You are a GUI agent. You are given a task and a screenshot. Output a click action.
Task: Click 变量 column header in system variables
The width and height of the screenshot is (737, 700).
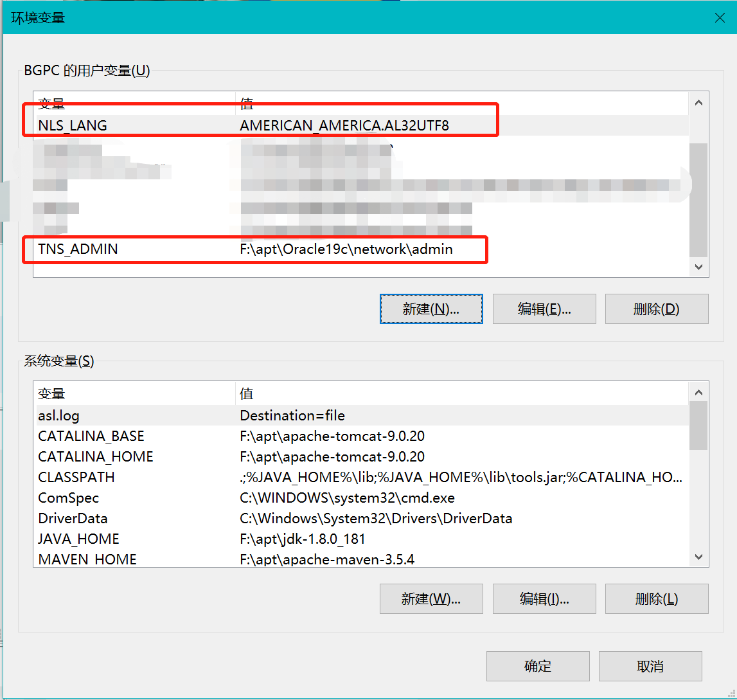(x=134, y=393)
